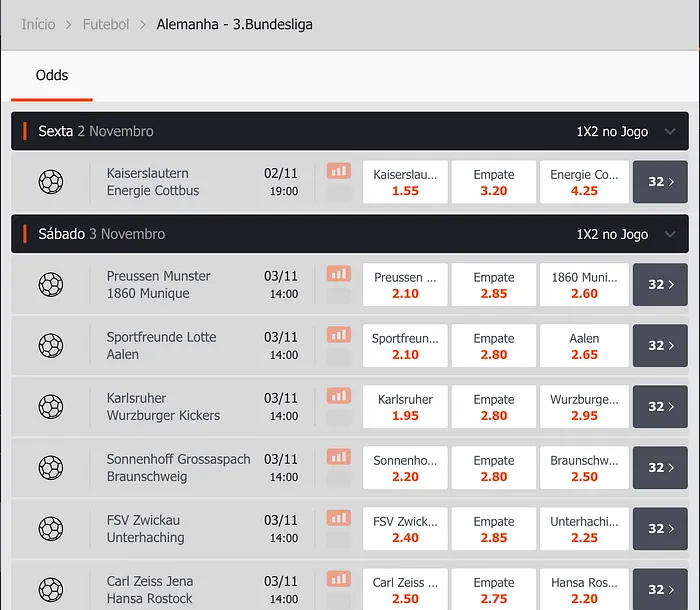Bet on Kaiserslautern win at 1.55
Viewport: 700px width, 610px height.
(405, 182)
